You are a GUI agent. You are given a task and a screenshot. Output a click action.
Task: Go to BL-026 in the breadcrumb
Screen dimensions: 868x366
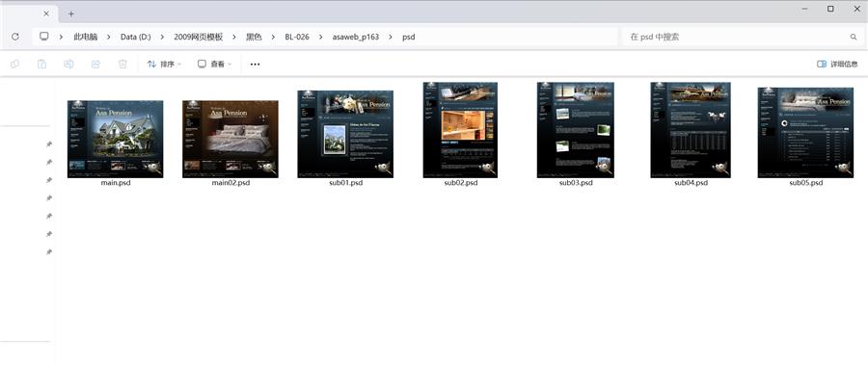(297, 37)
